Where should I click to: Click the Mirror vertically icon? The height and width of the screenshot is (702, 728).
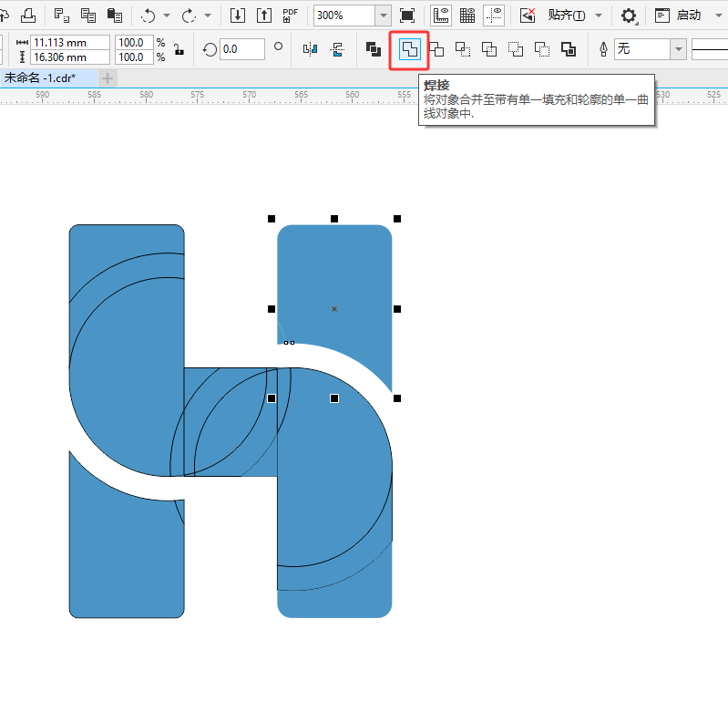coord(337,49)
